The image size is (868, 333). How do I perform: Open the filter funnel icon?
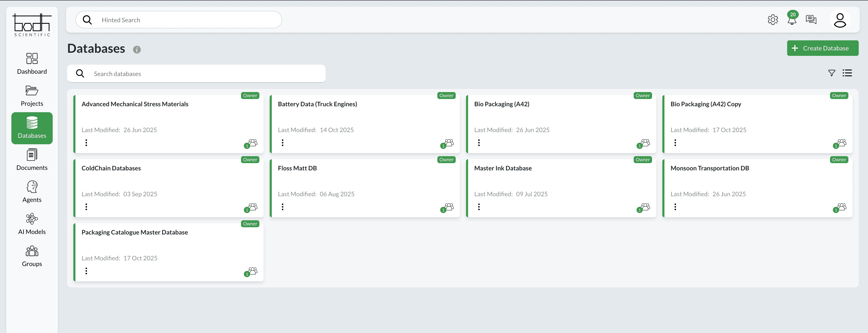click(832, 73)
